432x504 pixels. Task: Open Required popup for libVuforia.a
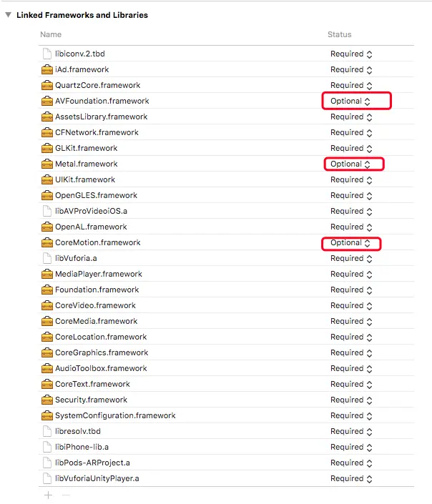[x=351, y=259]
